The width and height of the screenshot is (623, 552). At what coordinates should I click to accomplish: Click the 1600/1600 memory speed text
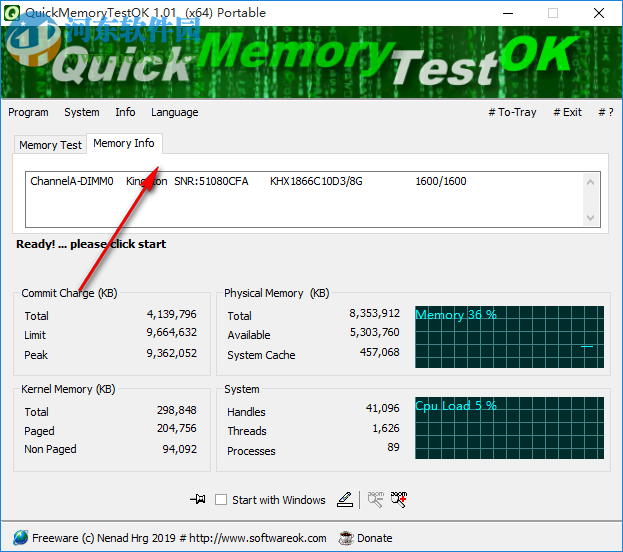[x=441, y=181]
